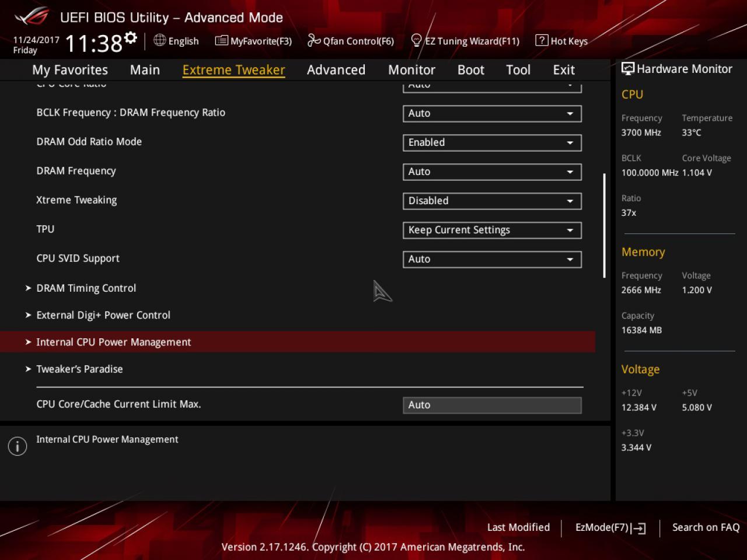Click Core Voltage value 1.104 V

tap(697, 173)
